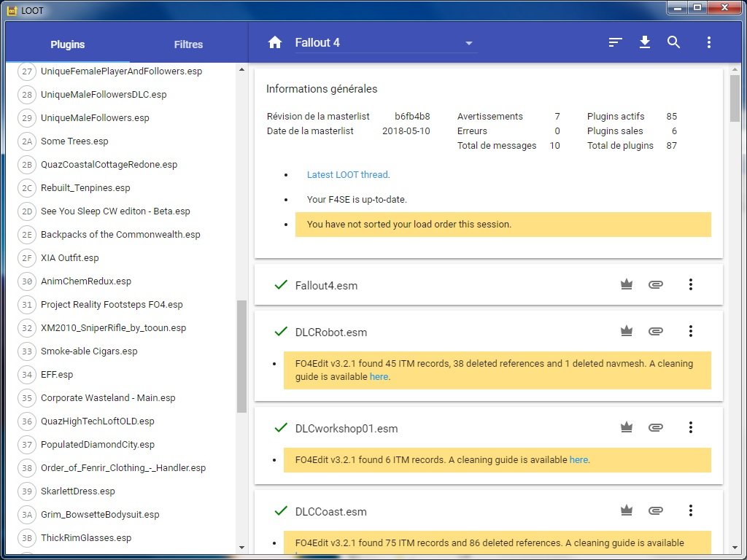This screenshot has height=560, width=747.
Task: Click the Fallout4.esm card title
Action: (x=326, y=286)
